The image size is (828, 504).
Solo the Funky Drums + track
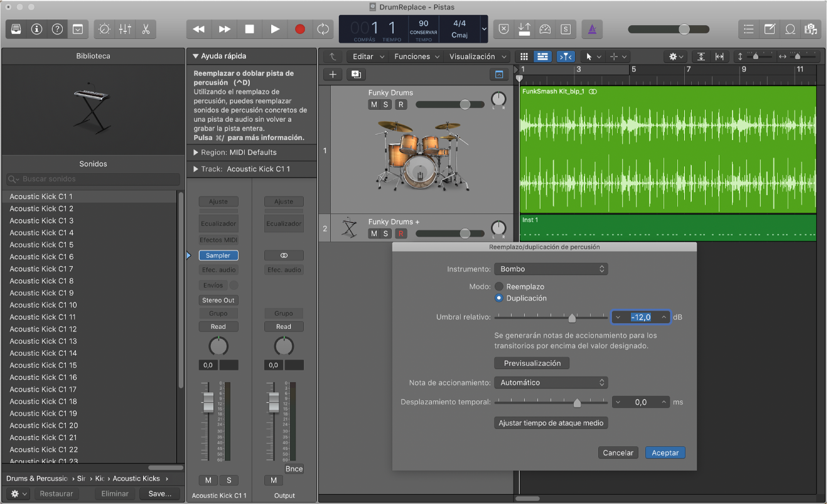pyautogui.click(x=387, y=233)
